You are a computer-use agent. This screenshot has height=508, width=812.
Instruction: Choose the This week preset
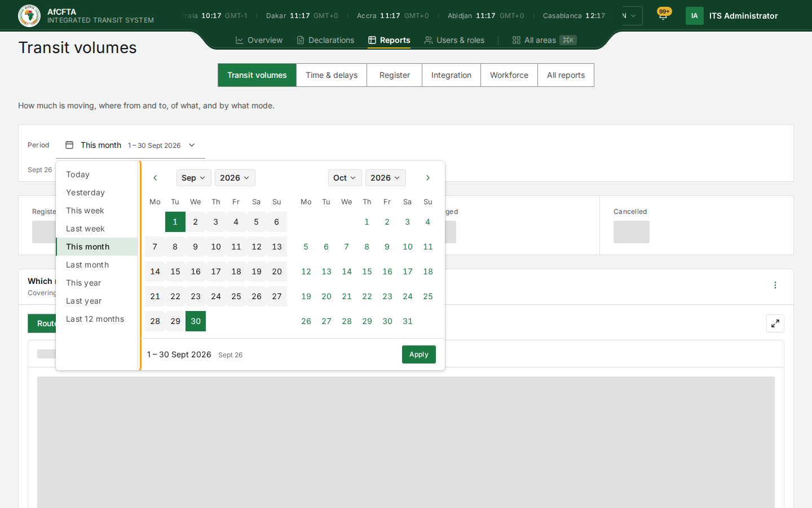click(x=97, y=211)
